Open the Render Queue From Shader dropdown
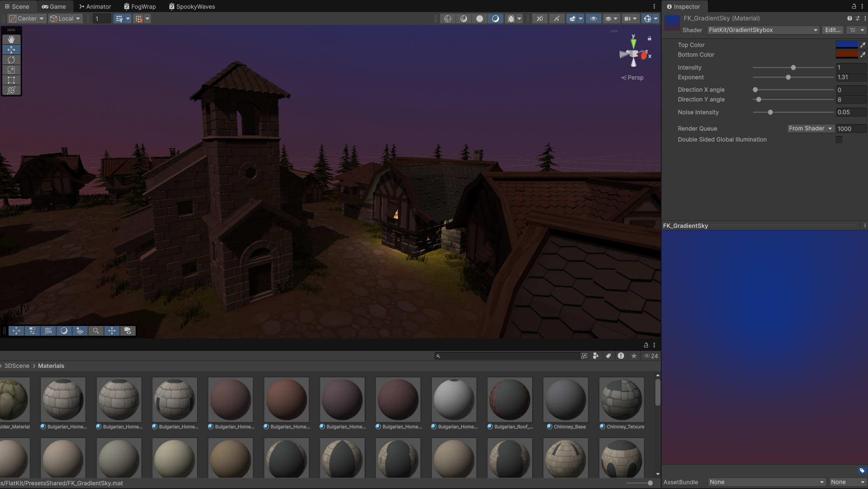The width and height of the screenshot is (868, 489). 810,129
